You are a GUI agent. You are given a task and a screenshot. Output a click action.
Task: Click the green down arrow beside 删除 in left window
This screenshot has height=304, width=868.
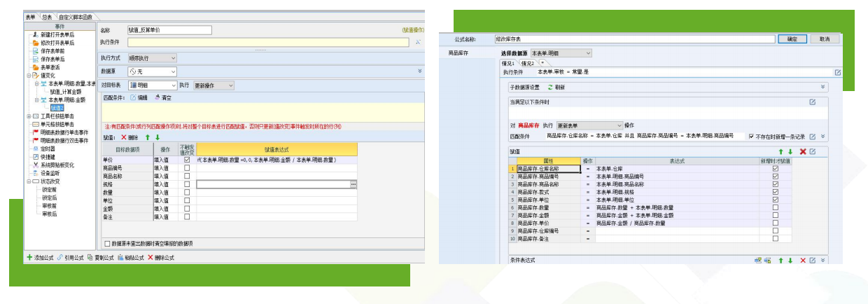tap(157, 137)
